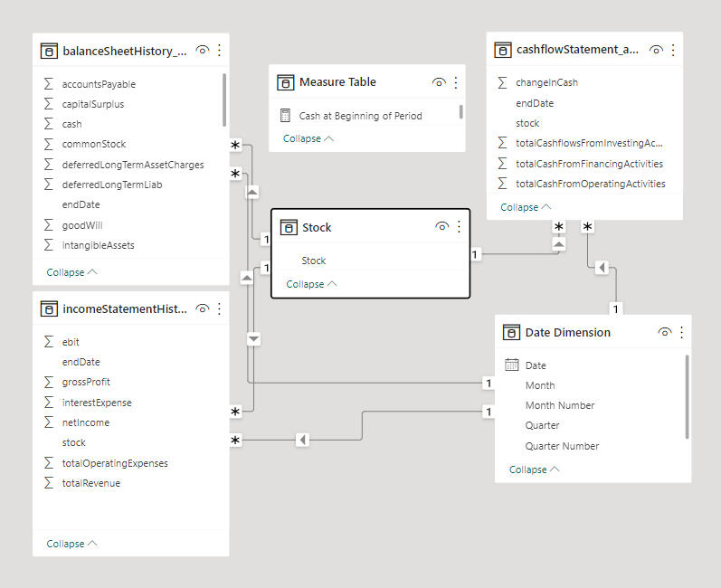Collapse the cashflowStatement table card

(525, 207)
